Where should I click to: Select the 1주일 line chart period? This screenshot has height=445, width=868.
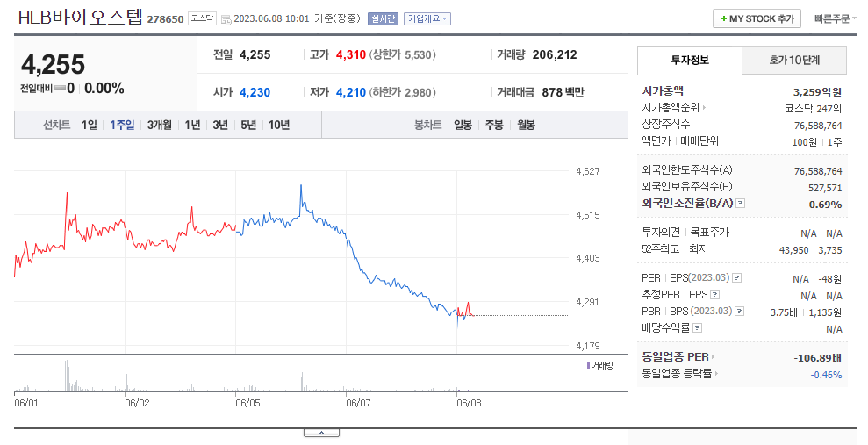pos(122,126)
